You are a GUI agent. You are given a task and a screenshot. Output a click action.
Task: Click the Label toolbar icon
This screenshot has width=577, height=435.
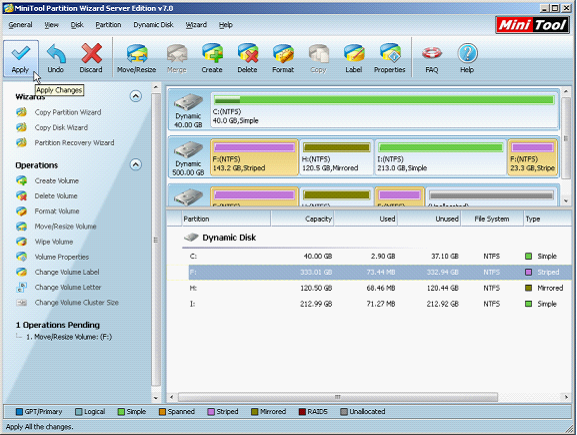[x=354, y=54]
